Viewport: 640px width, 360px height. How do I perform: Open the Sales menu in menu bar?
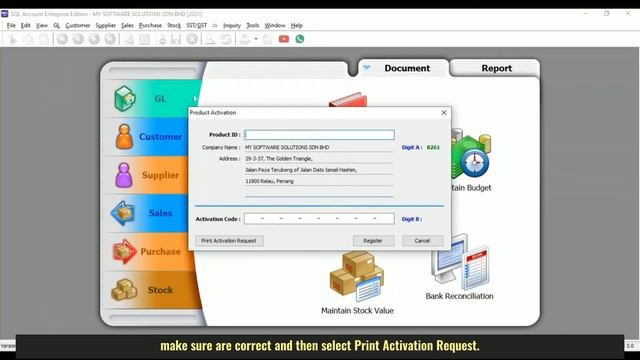point(127,25)
